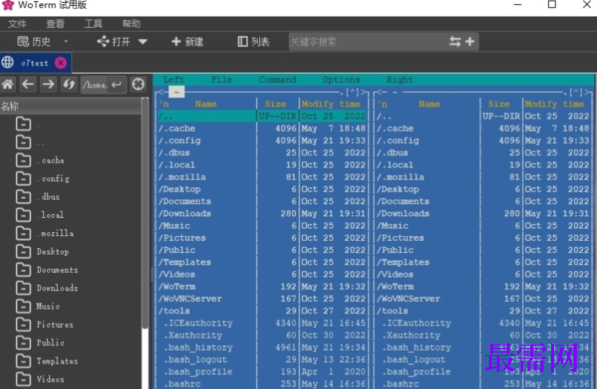Image resolution: width=597 pixels, height=389 pixels.
Task: Select /.. row in left panel
Action: [x=262, y=116]
